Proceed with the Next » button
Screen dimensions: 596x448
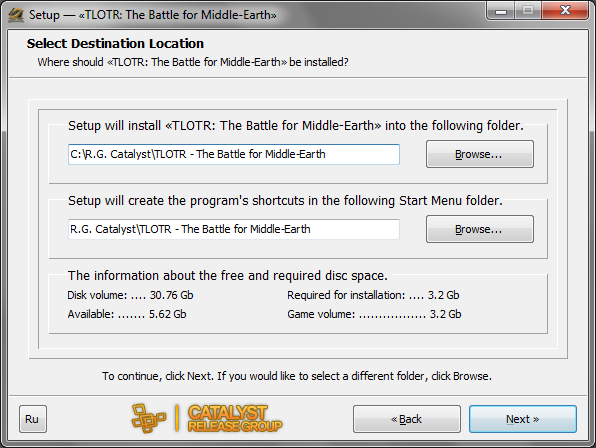(523, 419)
